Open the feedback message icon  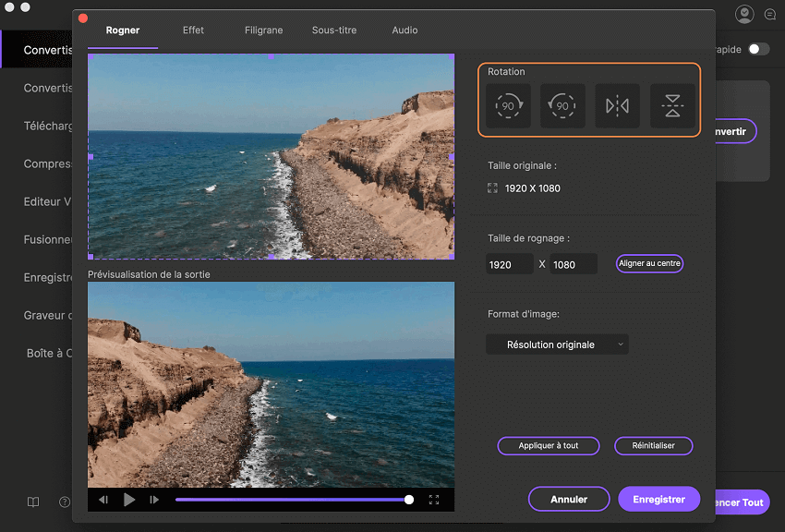click(x=770, y=15)
